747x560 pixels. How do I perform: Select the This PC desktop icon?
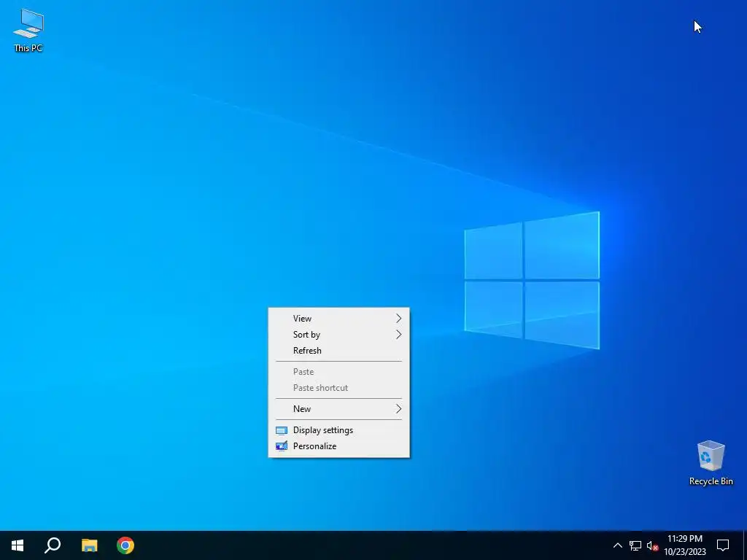click(x=28, y=30)
